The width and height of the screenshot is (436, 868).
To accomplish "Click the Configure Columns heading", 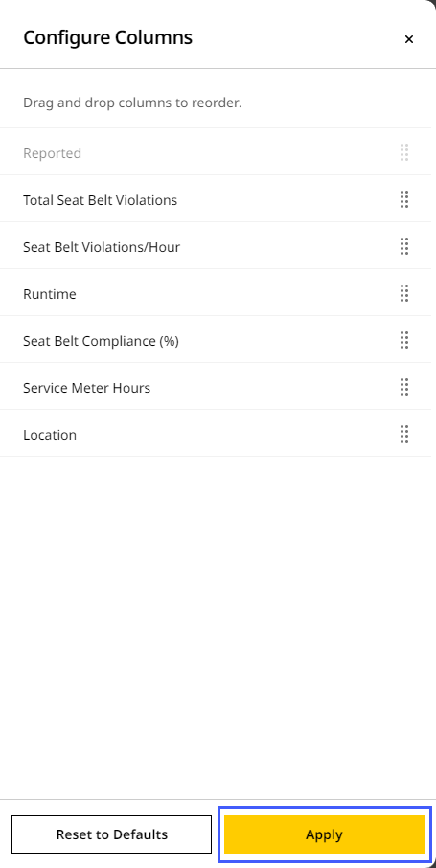I will [108, 37].
